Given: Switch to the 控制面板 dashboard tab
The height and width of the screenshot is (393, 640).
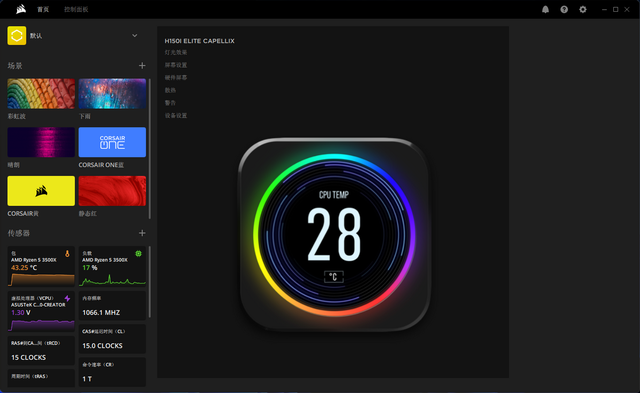Looking at the screenshot, I should [x=76, y=9].
